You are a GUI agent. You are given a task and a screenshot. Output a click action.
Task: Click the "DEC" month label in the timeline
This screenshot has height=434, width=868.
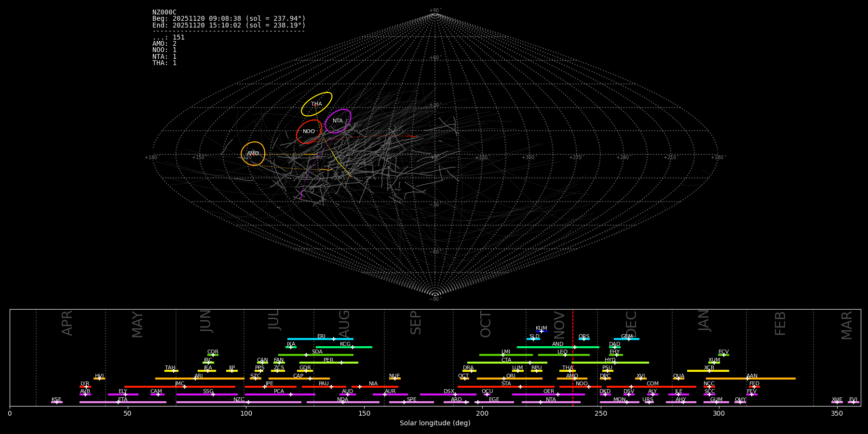pos(631,325)
